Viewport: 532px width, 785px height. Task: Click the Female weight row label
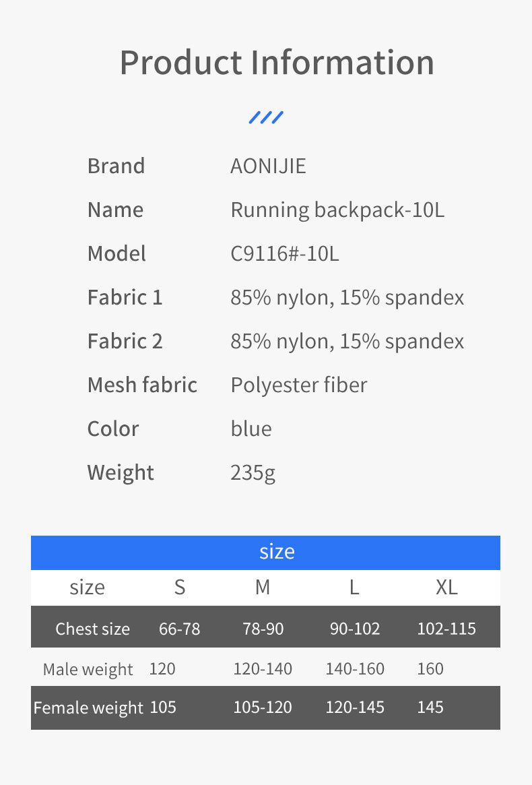[88, 708]
